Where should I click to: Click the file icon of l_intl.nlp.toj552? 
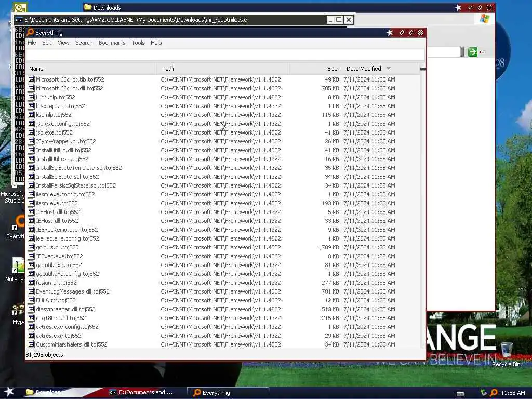pyautogui.click(x=31, y=97)
